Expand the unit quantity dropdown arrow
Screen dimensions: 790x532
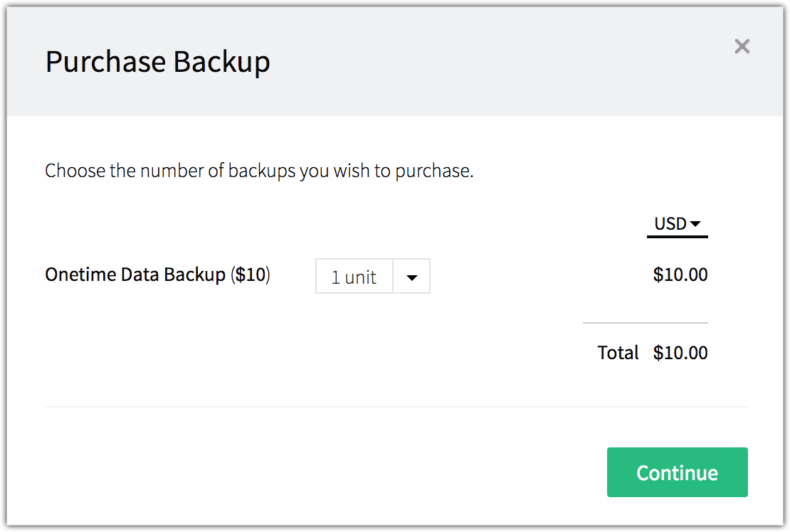coord(411,277)
